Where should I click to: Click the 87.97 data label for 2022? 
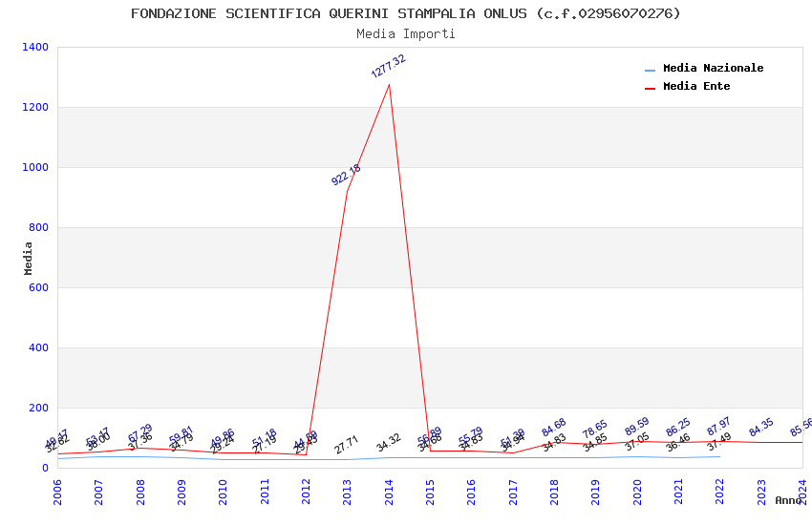(x=718, y=427)
